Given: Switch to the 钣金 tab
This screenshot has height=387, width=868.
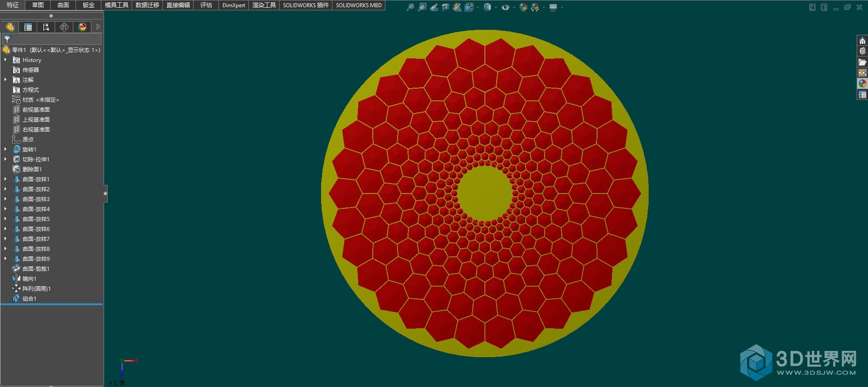Looking at the screenshot, I should pos(89,5).
